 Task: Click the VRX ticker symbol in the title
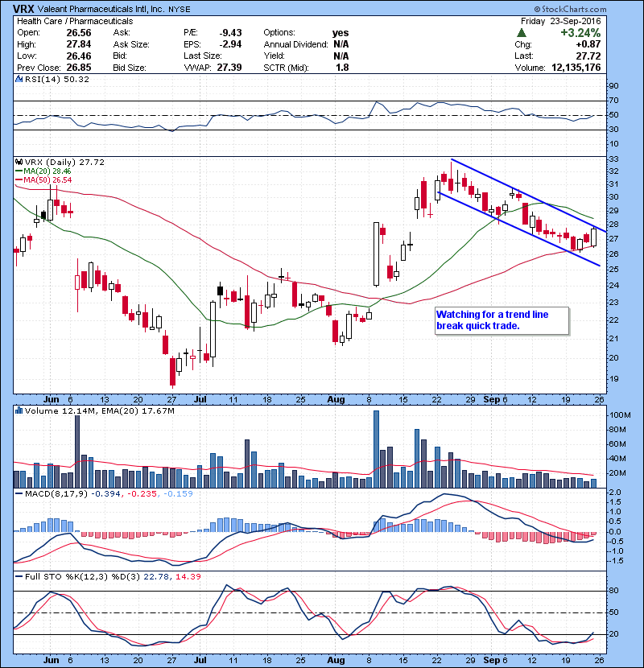[23, 9]
